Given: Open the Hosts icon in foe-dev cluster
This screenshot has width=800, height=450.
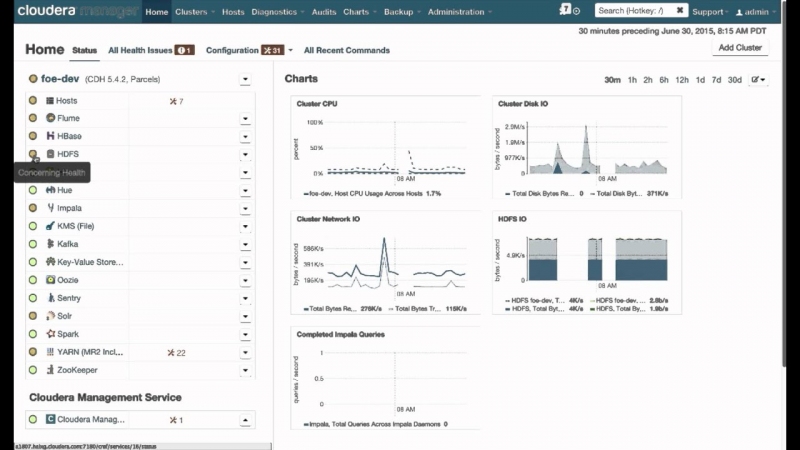Looking at the screenshot, I should click(50, 101).
